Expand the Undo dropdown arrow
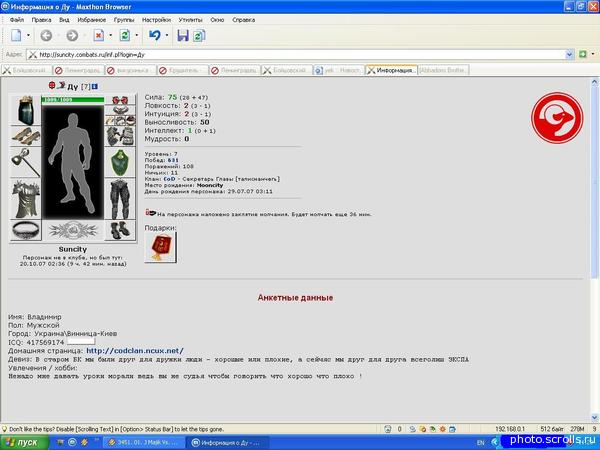 click(x=167, y=36)
